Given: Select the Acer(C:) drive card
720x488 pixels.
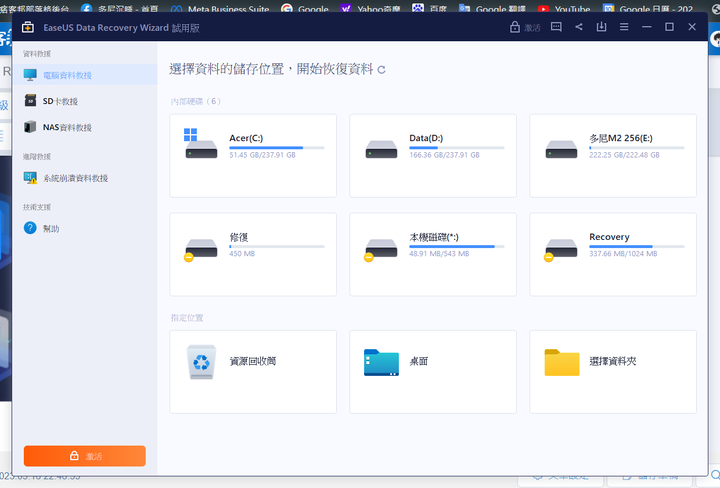Looking at the screenshot, I should tap(253, 156).
